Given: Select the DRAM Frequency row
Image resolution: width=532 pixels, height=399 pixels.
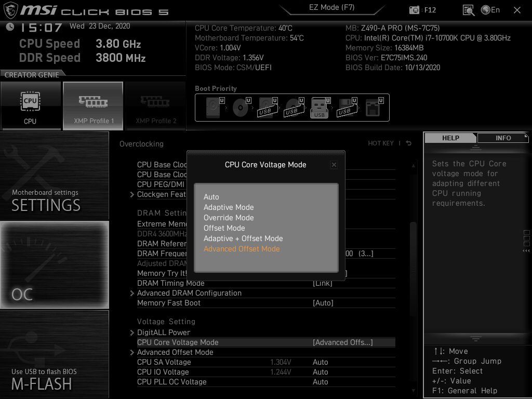Looking at the screenshot, I should (x=162, y=254).
